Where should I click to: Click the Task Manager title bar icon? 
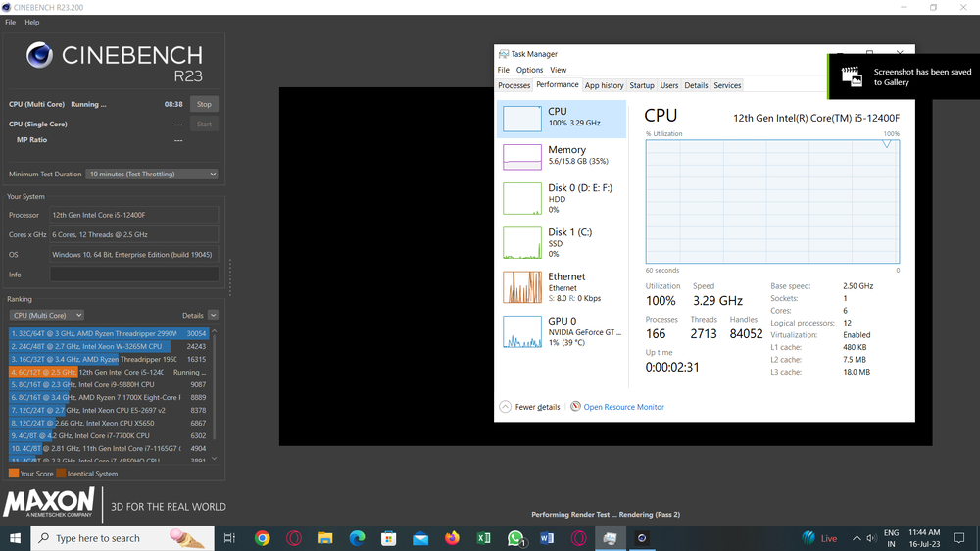[503, 54]
